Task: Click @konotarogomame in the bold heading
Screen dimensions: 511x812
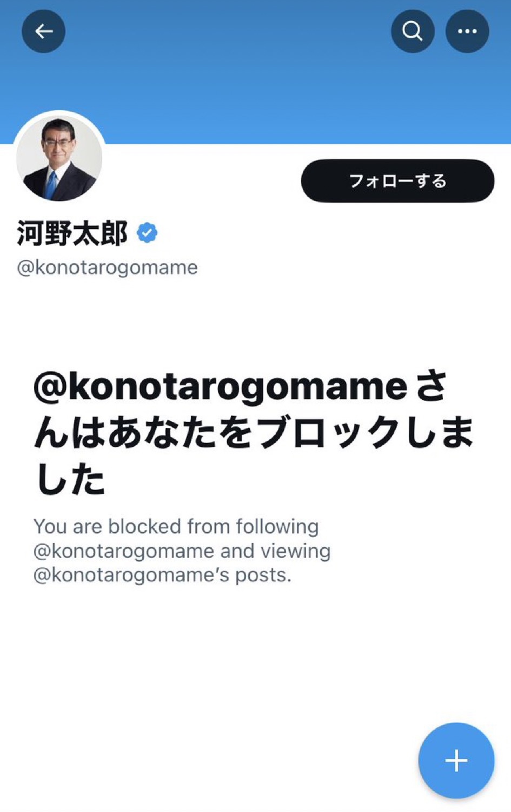Action: pos(221,387)
